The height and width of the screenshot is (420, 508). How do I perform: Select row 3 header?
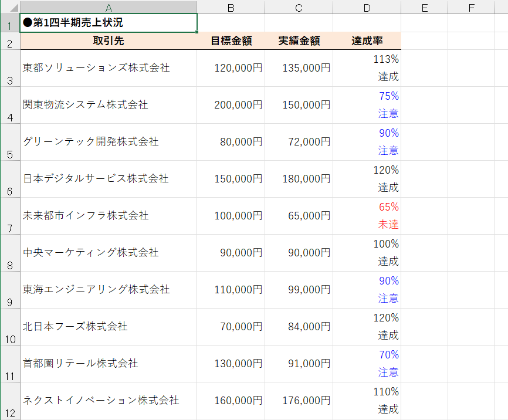point(10,68)
